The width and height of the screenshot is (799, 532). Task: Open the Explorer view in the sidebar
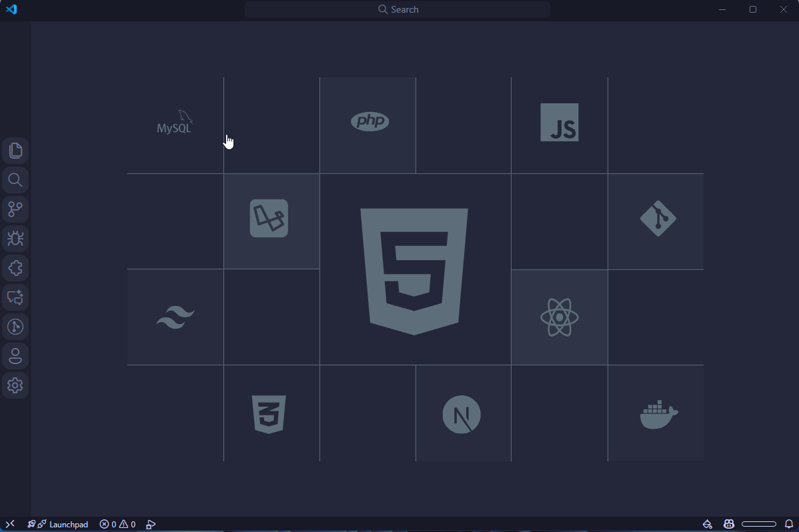tap(15, 150)
